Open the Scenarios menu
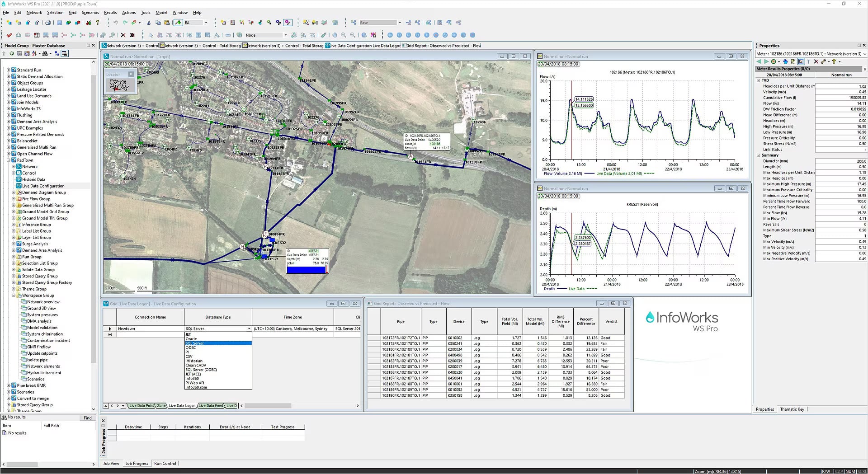The image size is (868, 474). (x=90, y=12)
